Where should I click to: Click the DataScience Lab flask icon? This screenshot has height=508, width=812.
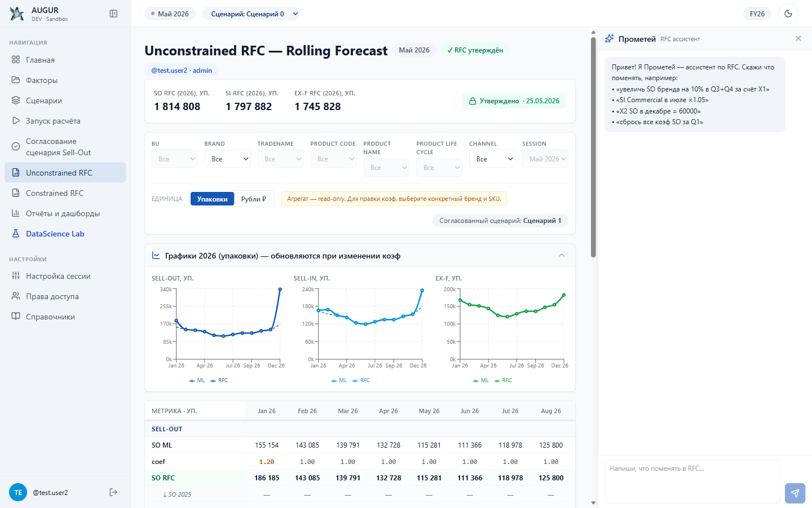tap(16, 234)
